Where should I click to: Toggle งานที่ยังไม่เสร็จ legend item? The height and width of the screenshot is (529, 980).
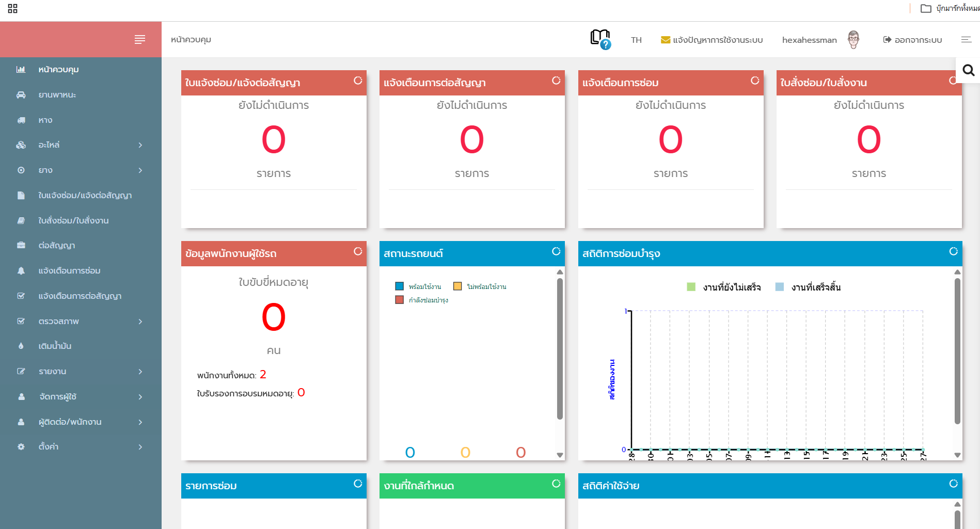tap(723, 287)
